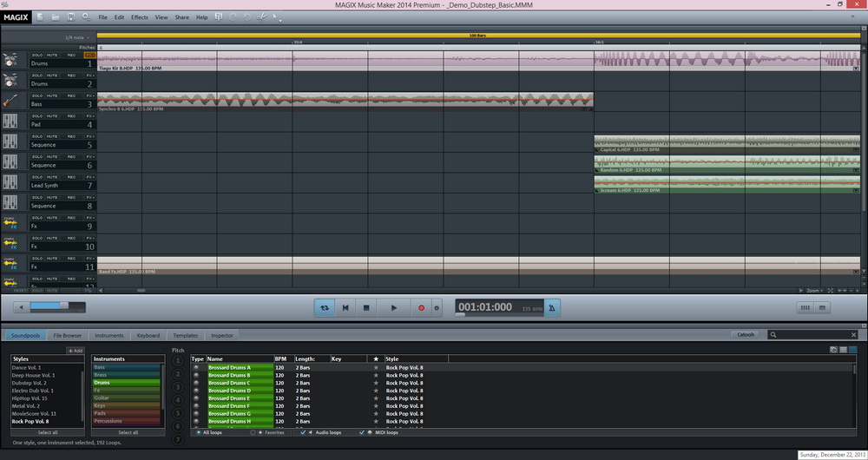This screenshot has height=460, width=868.
Task: Open the mouse mode pointer tool
Action: click(277, 17)
